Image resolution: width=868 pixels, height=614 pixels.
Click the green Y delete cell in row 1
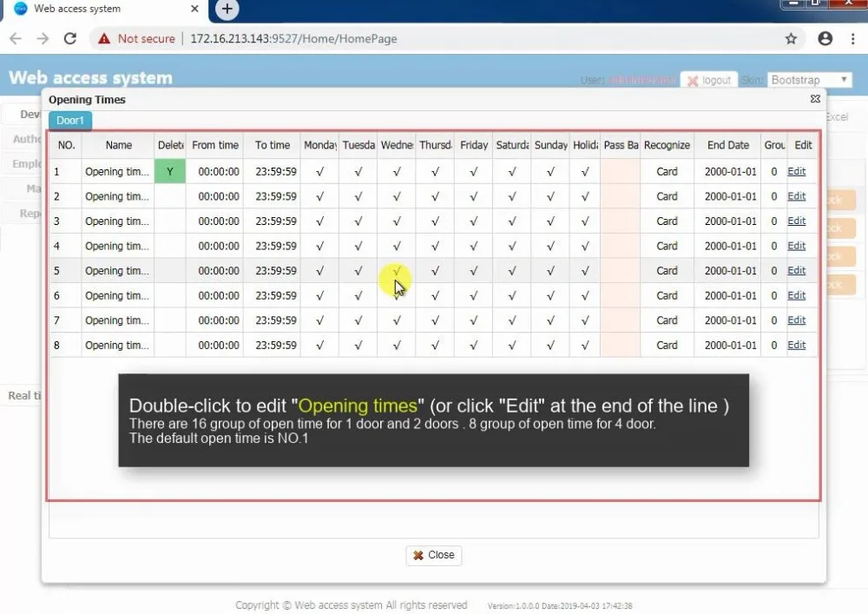(x=170, y=172)
